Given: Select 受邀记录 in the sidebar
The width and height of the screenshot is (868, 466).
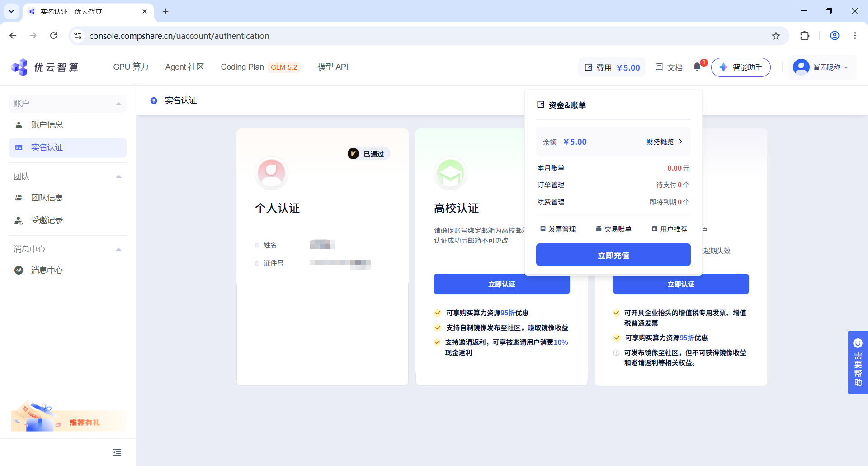Looking at the screenshot, I should 68,220.
